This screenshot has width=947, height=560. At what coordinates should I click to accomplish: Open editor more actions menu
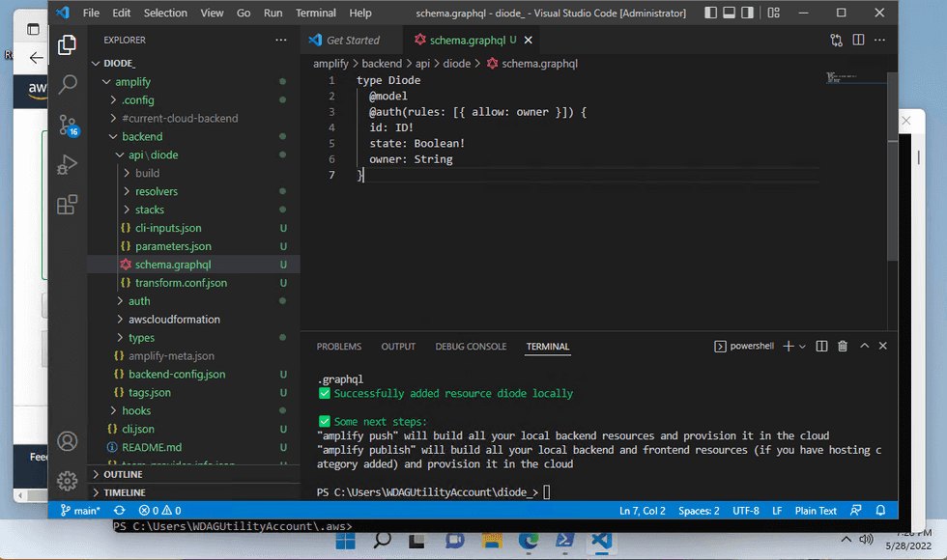pyautogui.click(x=879, y=40)
